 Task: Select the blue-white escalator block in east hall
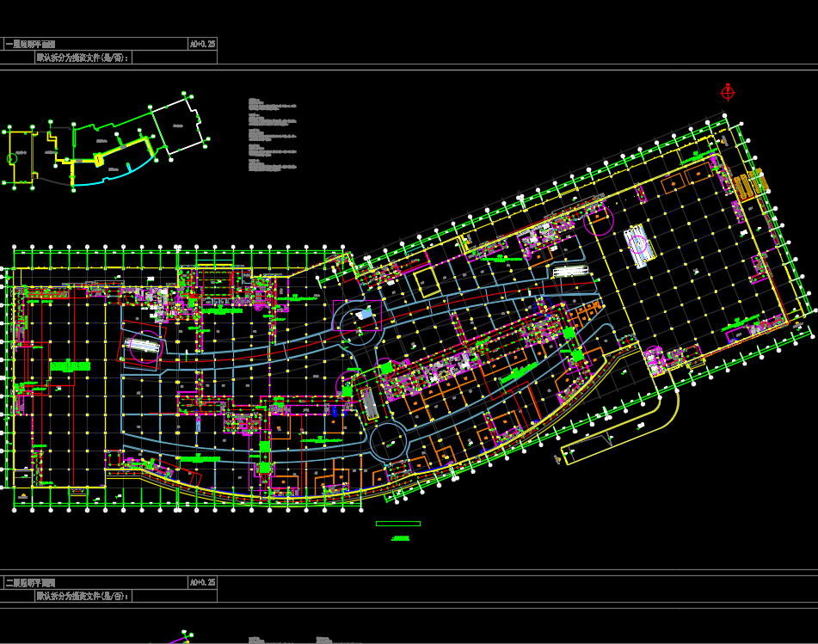[x=638, y=243]
